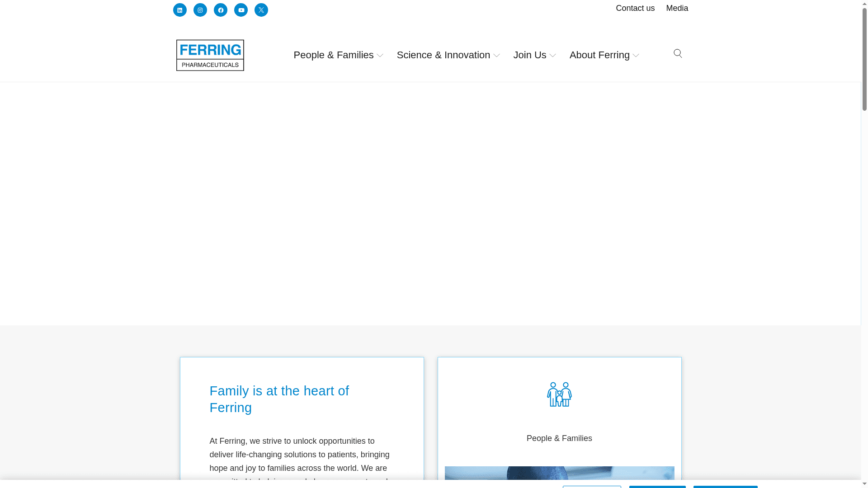868x488 pixels.
Task: Open the X (Twitter) social icon
Action: (261, 9)
